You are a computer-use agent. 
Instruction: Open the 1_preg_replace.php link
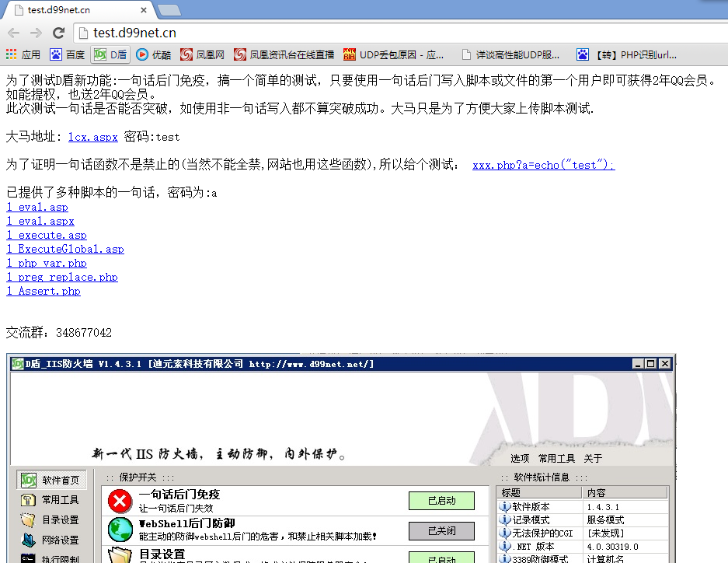pos(62,277)
